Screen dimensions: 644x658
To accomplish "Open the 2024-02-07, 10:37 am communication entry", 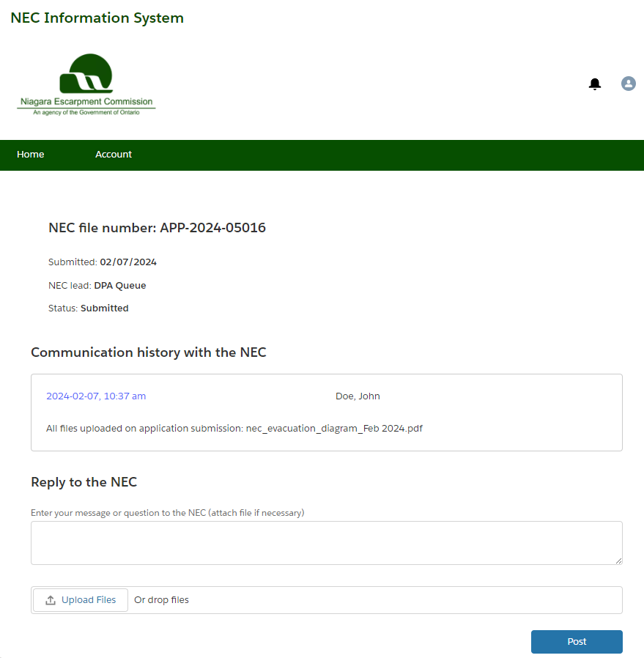I will tap(96, 396).
